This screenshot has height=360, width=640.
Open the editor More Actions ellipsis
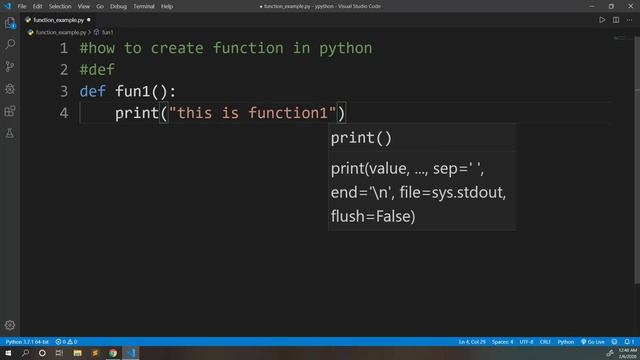(629, 20)
